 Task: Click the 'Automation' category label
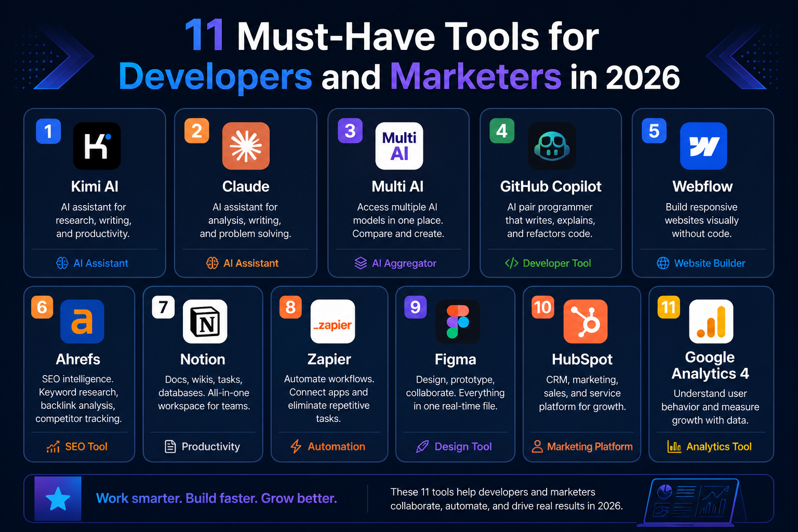pos(337,447)
